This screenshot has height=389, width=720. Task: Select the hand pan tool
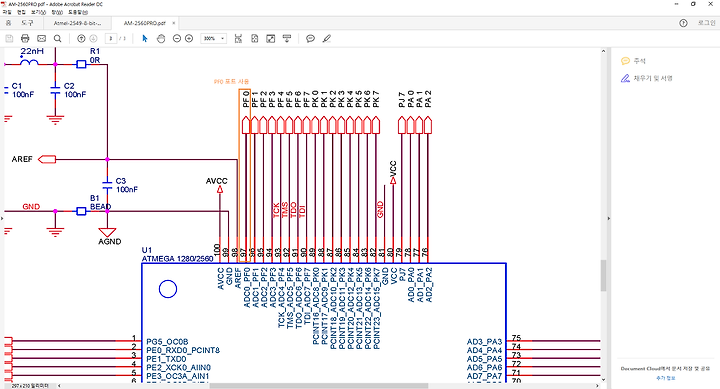[x=161, y=39]
